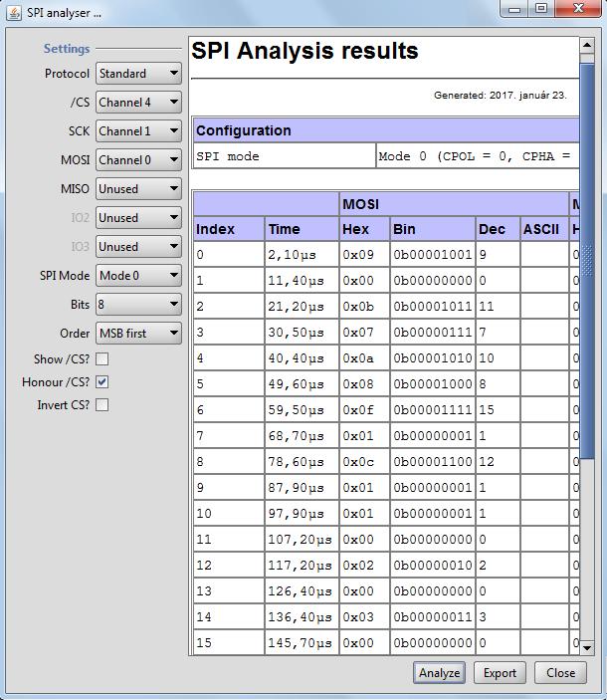
Task: Click the Settings section label
Action: click(x=67, y=48)
